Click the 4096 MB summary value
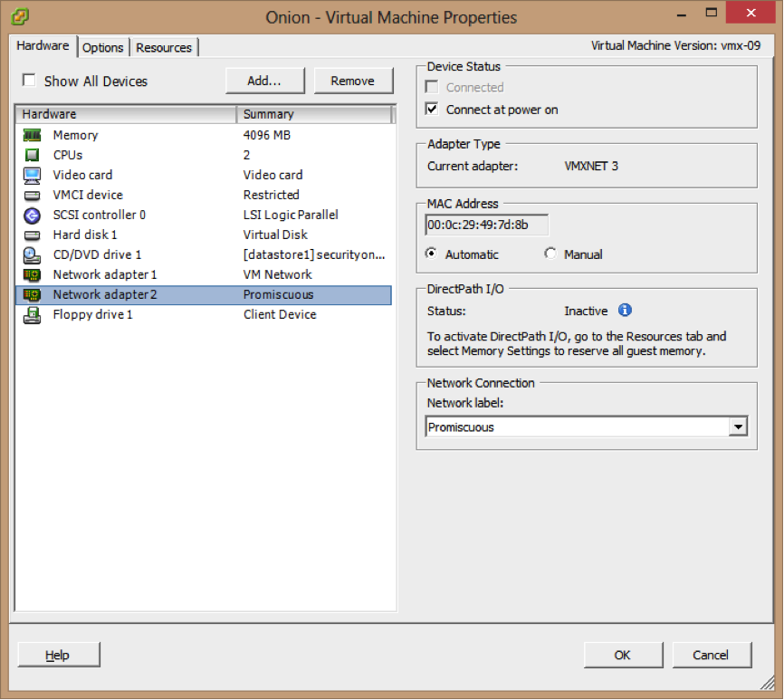This screenshot has width=784, height=700. [x=267, y=135]
